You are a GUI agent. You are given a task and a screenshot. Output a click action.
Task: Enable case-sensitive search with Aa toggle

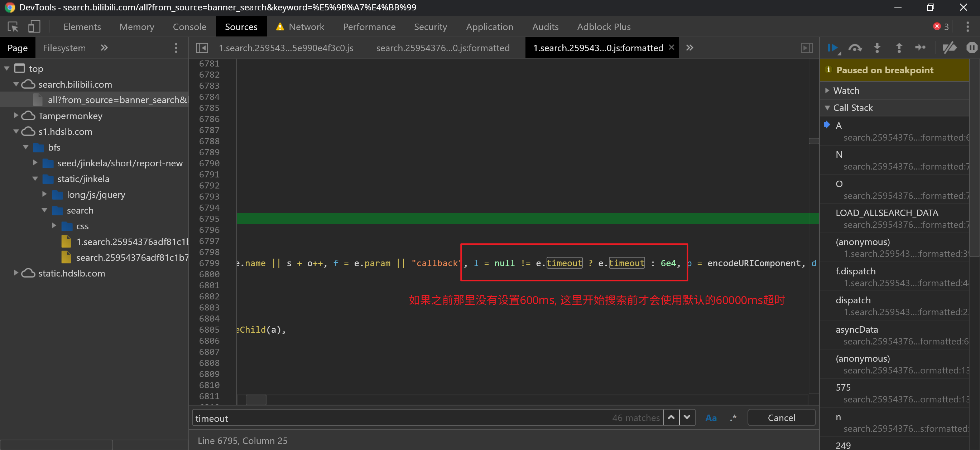(711, 417)
